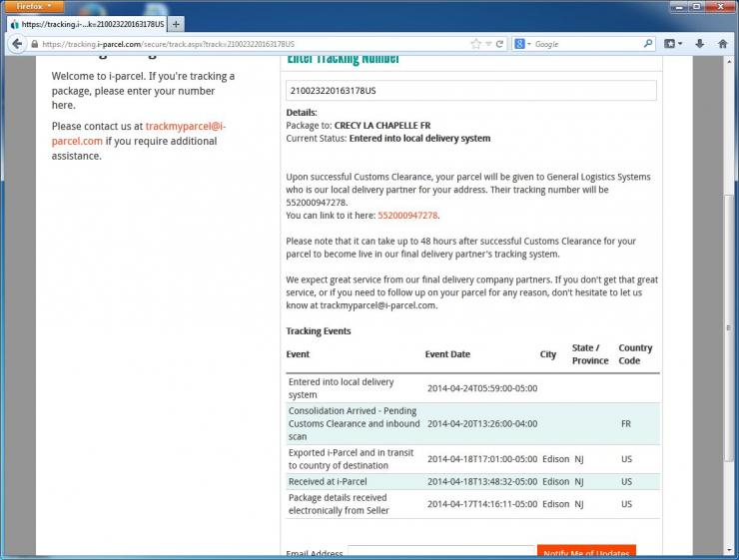Click the Event column header
This screenshot has height=560, width=739.
click(x=298, y=354)
